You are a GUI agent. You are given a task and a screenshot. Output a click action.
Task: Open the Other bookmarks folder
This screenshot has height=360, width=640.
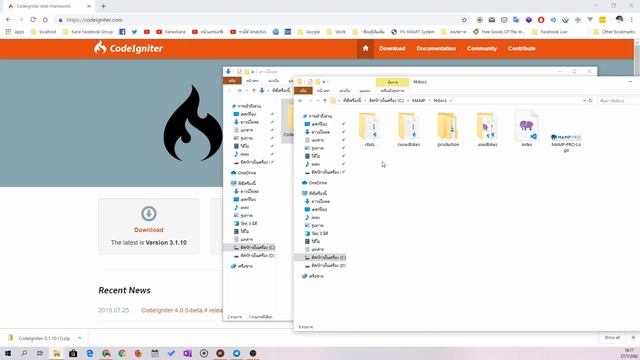(614, 31)
